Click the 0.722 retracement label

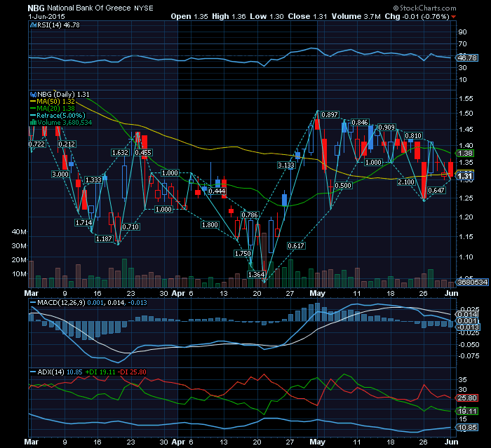(x=37, y=144)
